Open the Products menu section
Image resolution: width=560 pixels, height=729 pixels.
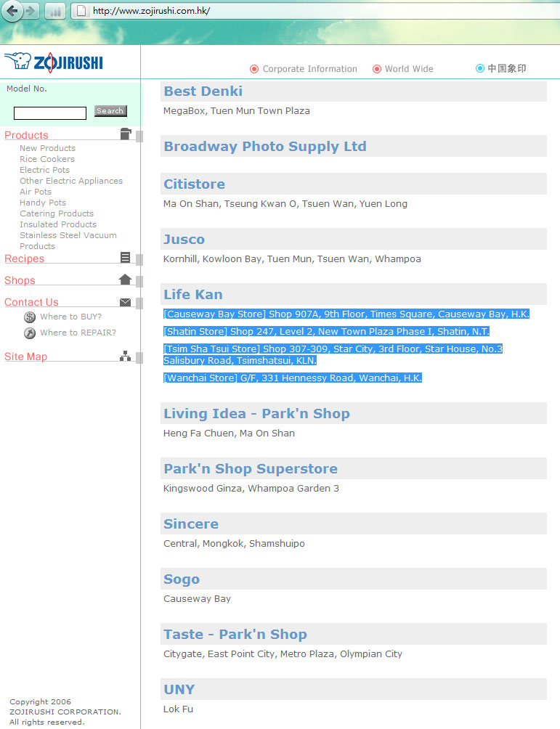coord(27,135)
